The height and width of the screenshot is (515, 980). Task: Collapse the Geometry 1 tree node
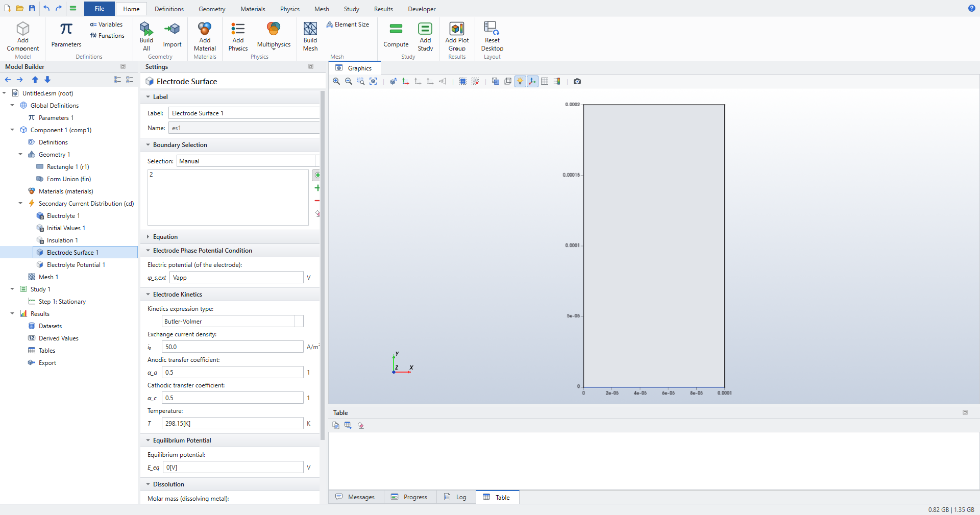point(20,154)
